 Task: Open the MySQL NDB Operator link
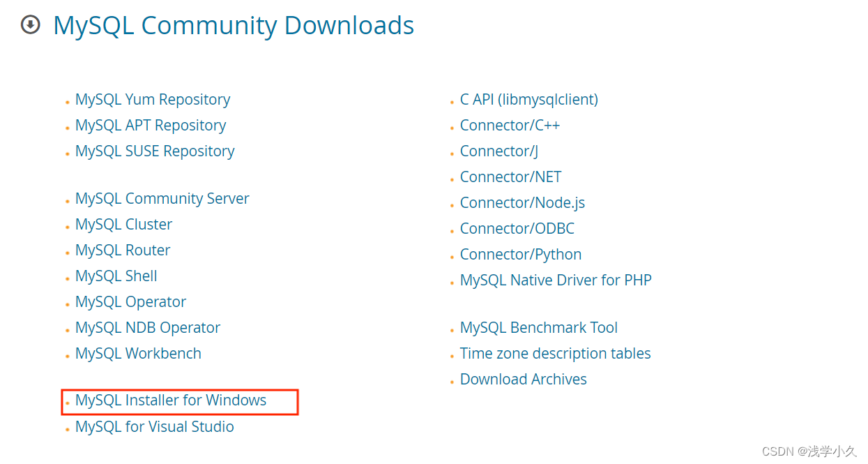point(148,328)
